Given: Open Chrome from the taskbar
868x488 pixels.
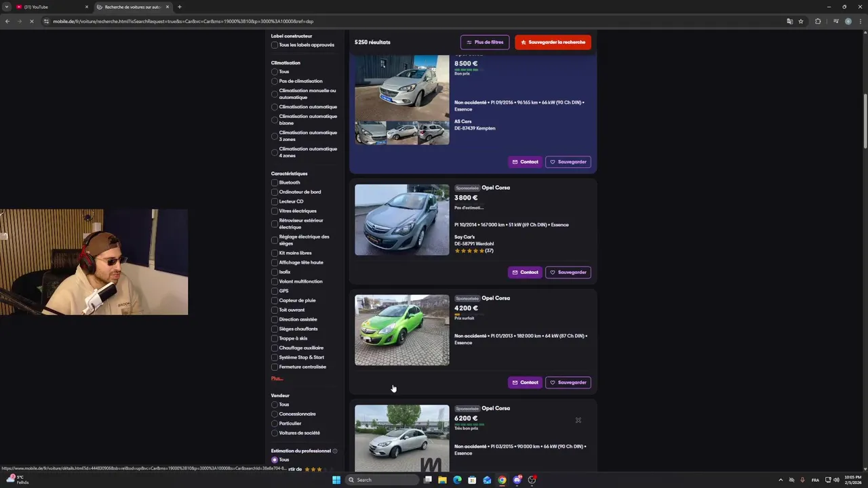Looking at the screenshot, I should 502,480.
